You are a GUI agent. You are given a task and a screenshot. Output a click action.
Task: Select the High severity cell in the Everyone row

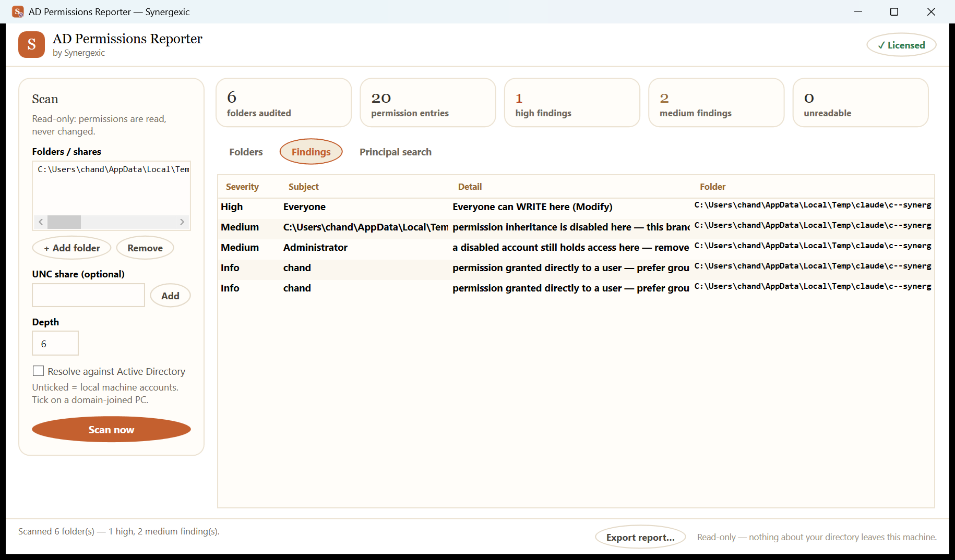232,207
